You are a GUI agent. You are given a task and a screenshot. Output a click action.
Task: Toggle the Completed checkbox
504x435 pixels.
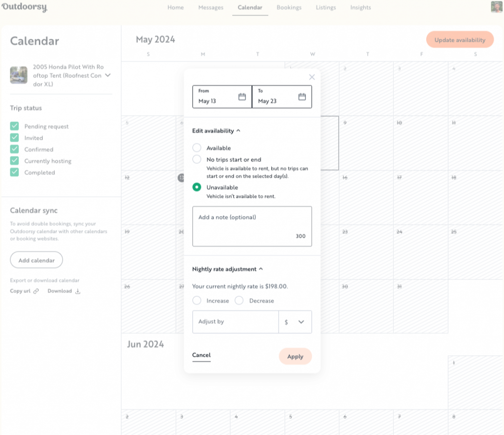pos(14,172)
